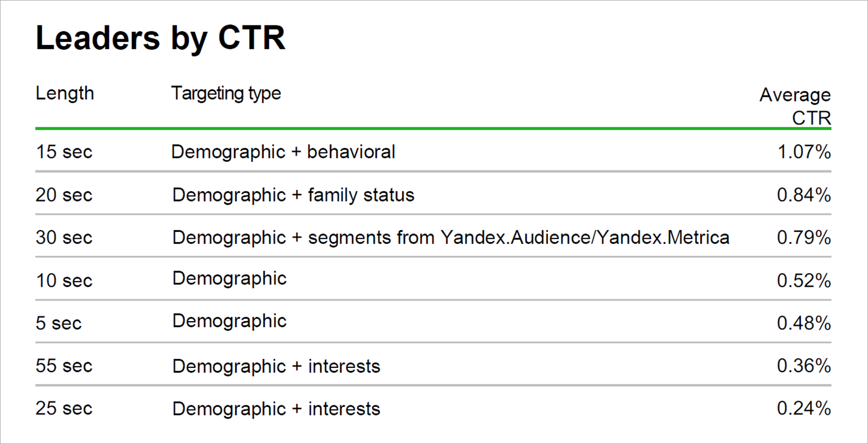Image resolution: width=868 pixels, height=444 pixels.
Task: Select the Length column header
Action: click(x=65, y=94)
